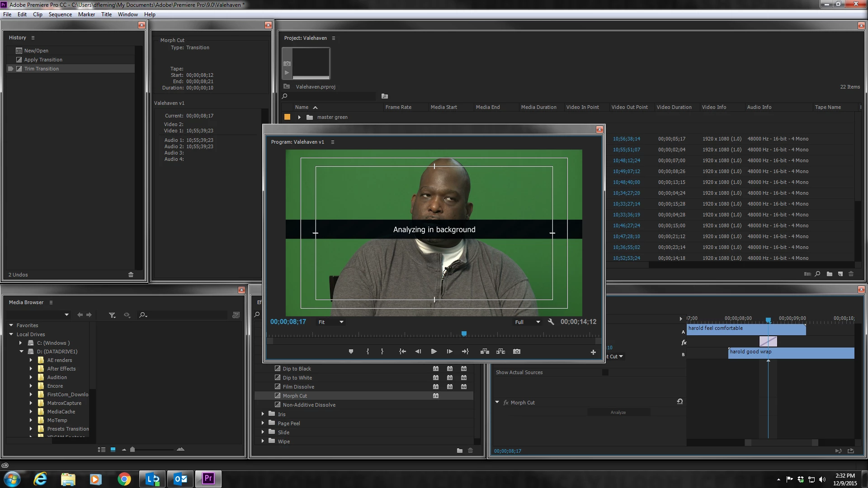Viewport: 868px width, 488px height.
Task: Open Program monitor settings wrench
Action: (551, 322)
